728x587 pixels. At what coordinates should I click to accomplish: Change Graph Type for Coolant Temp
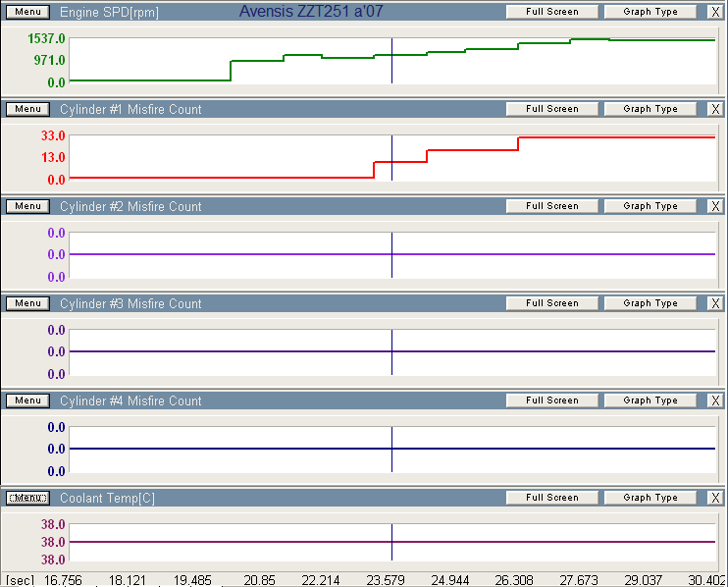tap(650, 498)
